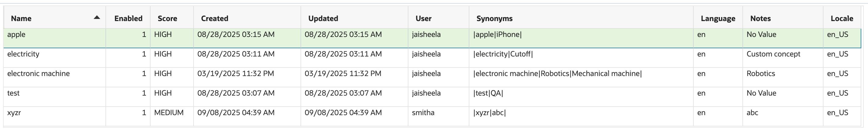Screen dimensions: 868x135
Task: Click the Custom concept notes cell
Action: point(773,54)
